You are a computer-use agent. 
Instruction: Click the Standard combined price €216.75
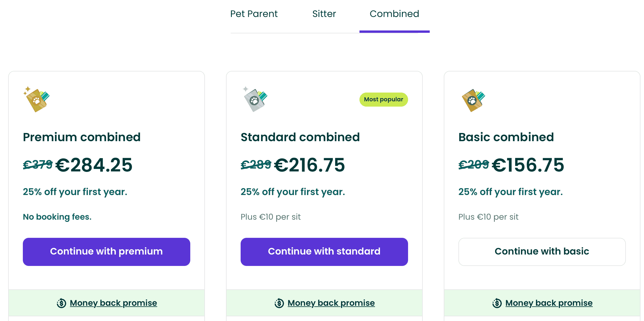(309, 165)
